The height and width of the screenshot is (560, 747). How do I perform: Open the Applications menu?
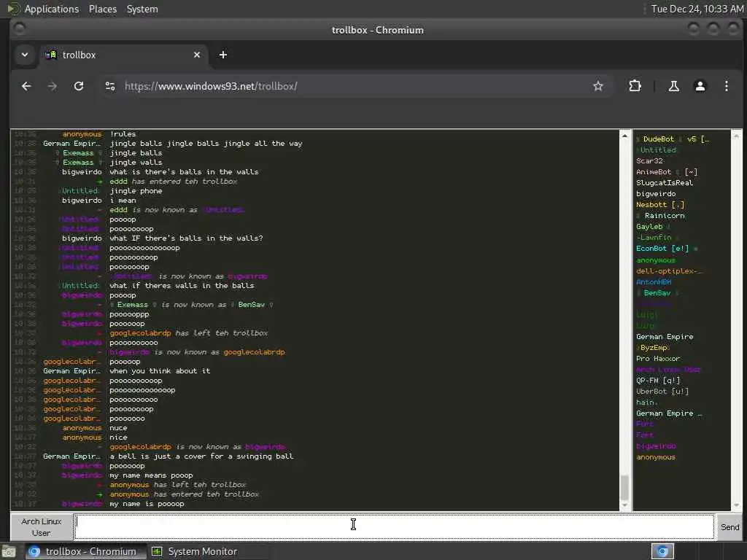click(x=52, y=9)
